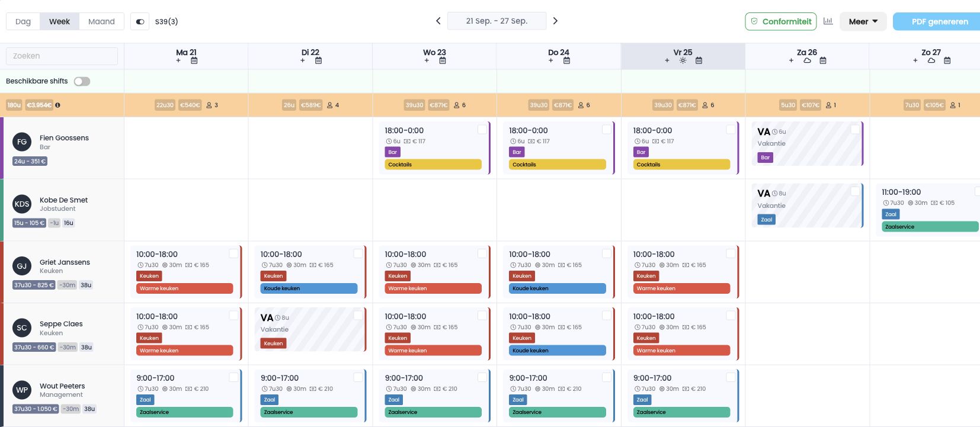The width and height of the screenshot is (980, 427).
Task: Click the Conformiteit button
Action: (781, 21)
